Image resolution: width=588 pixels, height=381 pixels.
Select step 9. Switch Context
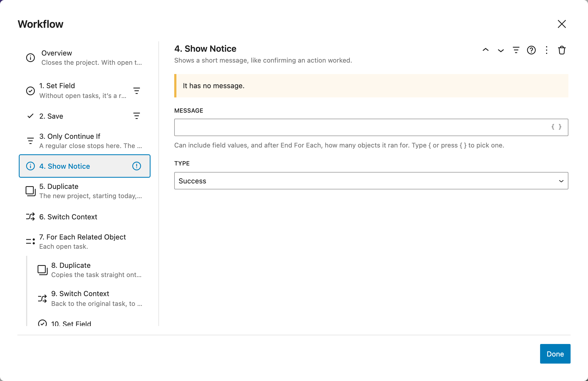(x=90, y=299)
